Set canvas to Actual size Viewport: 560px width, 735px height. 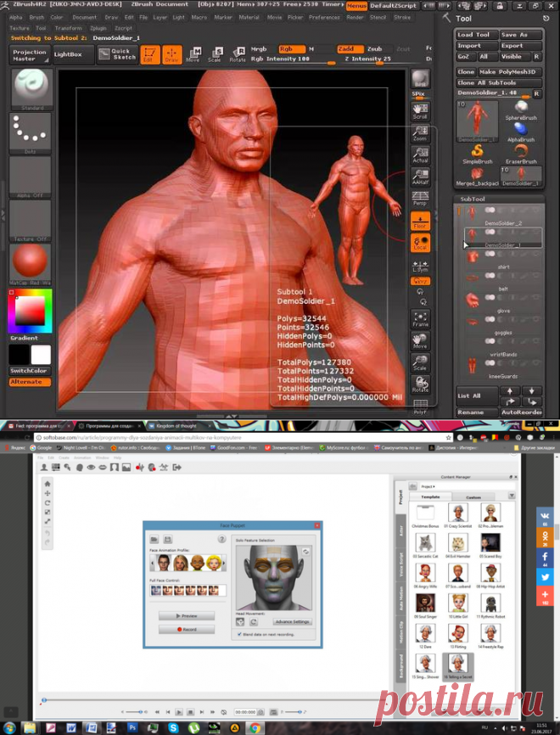tap(420, 154)
